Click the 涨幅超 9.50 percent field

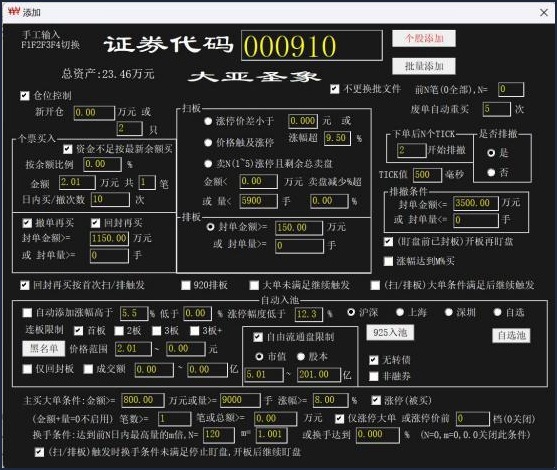pyautogui.click(x=337, y=138)
